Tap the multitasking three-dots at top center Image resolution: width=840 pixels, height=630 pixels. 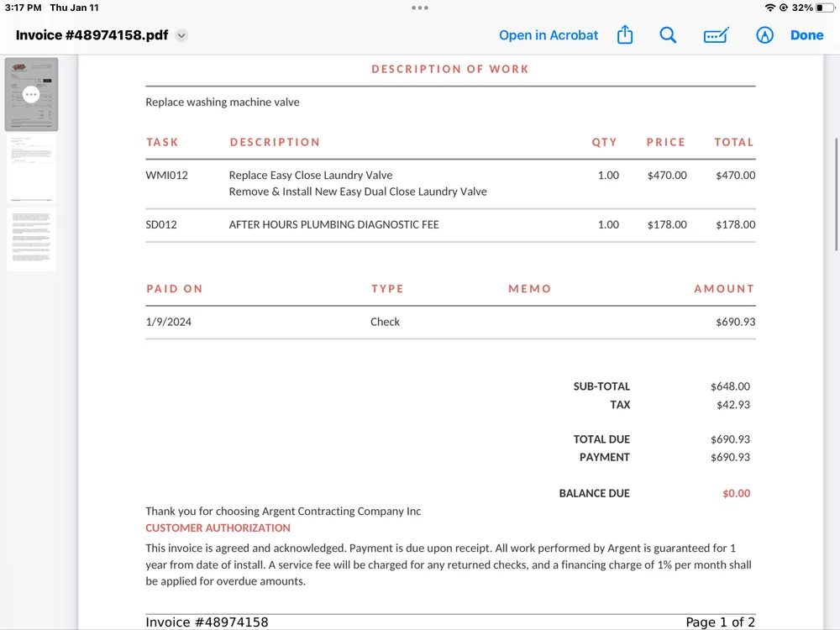(x=420, y=8)
